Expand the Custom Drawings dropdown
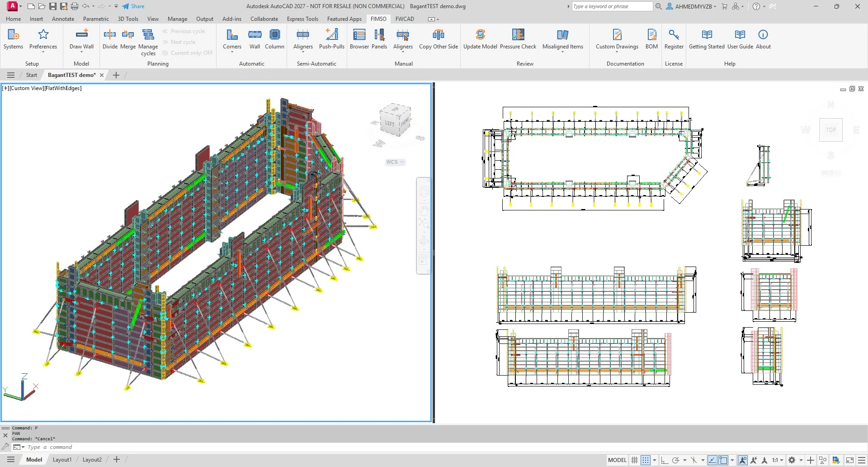Viewport: 868px width, 467px height. point(617,52)
